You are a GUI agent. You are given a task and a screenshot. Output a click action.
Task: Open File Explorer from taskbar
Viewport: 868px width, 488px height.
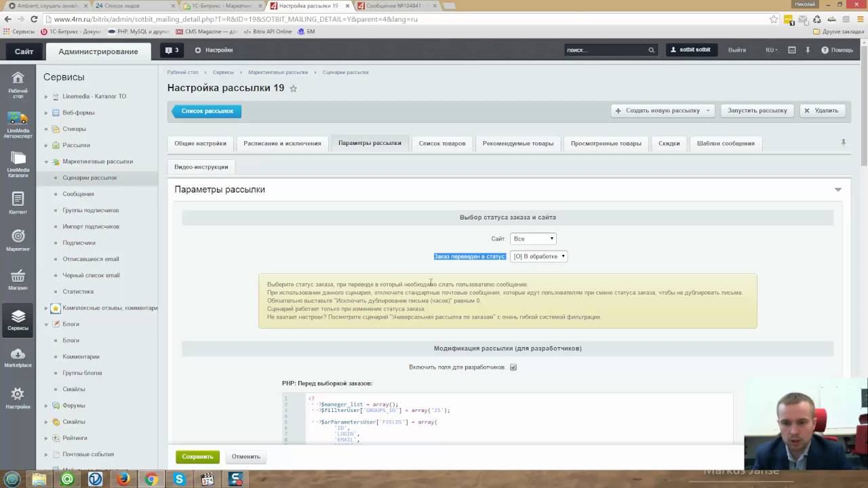tap(39, 479)
